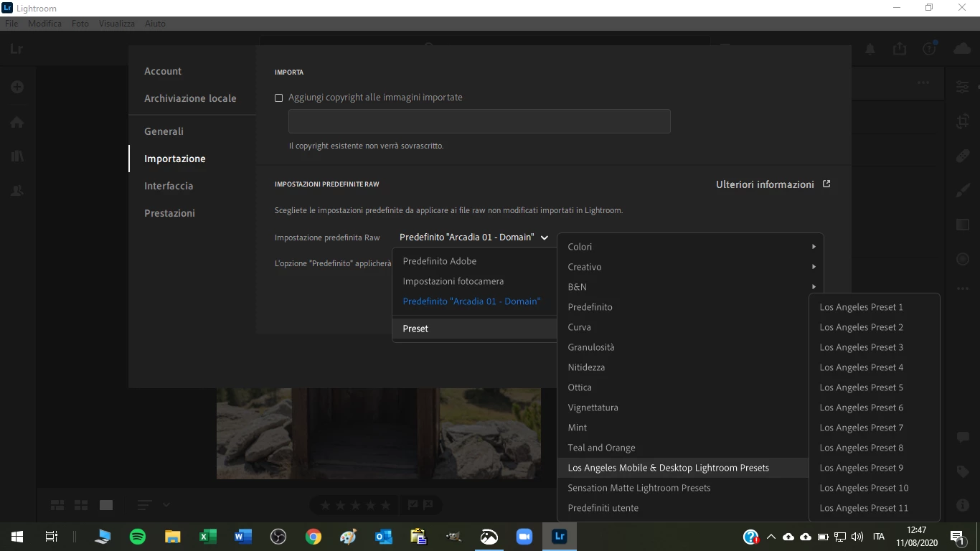Viewport: 980px width, 551px height.
Task: Select Los Angeles Preset 9
Action: (x=874, y=468)
